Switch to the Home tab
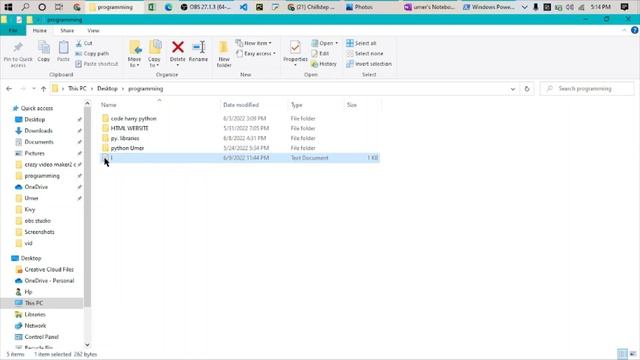This screenshot has width=640, height=360. click(x=40, y=31)
